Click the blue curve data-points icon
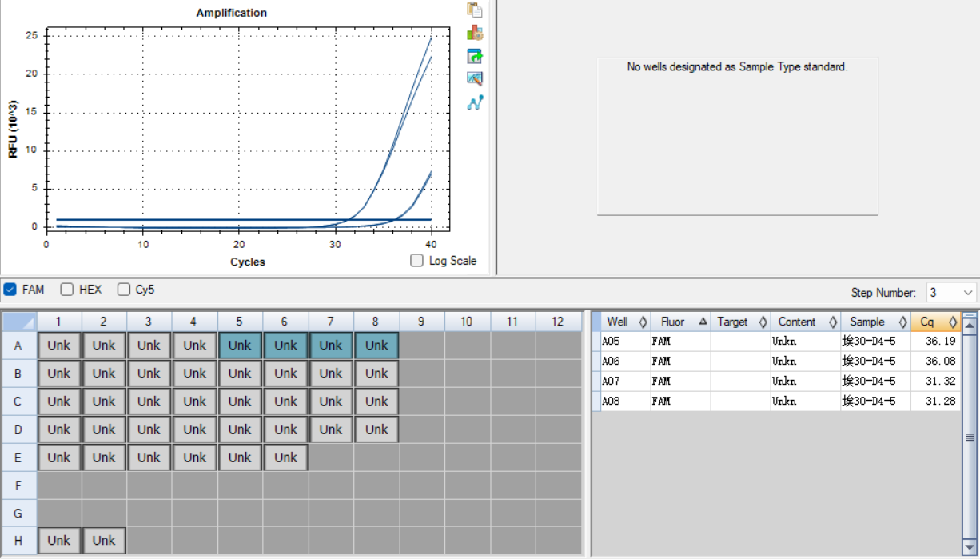The image size is (980, 560). pyautogui.click(x=476, y=102)
